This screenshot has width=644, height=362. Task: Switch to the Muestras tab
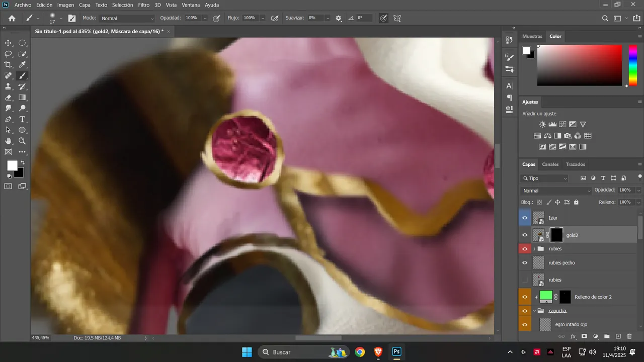[532, 36]
